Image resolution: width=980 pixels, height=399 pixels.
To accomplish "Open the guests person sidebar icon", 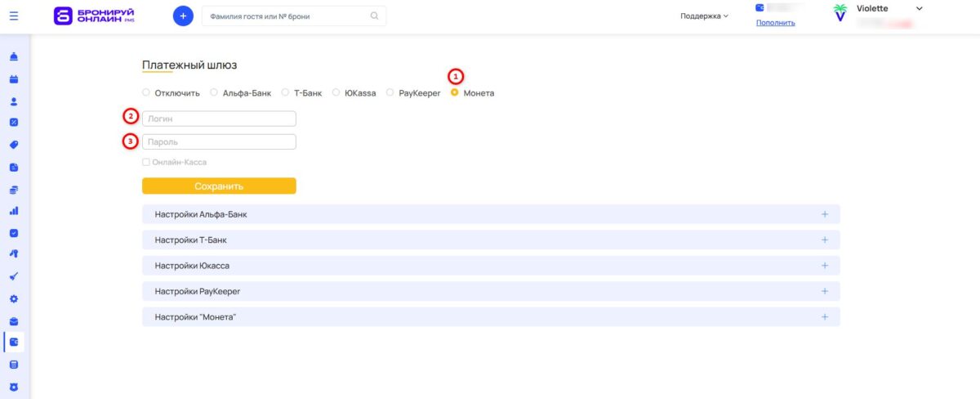I will pos(14,102).
